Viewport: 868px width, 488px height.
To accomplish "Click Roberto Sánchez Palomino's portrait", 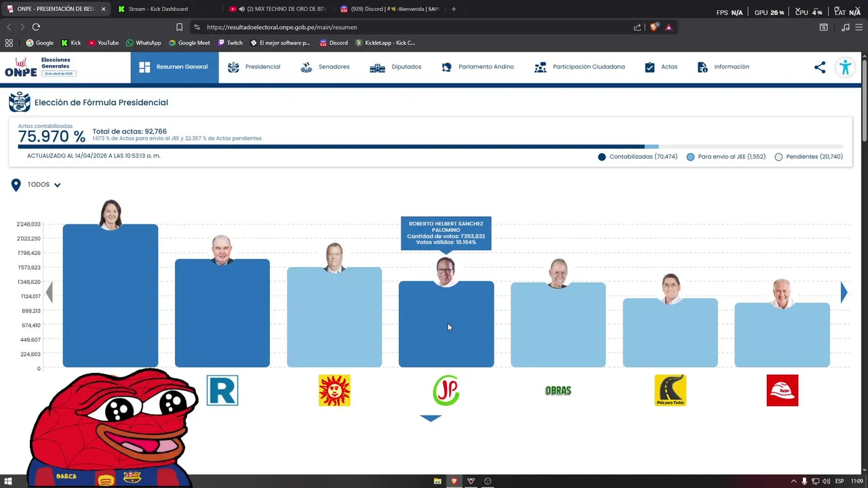I will point(446,271).
